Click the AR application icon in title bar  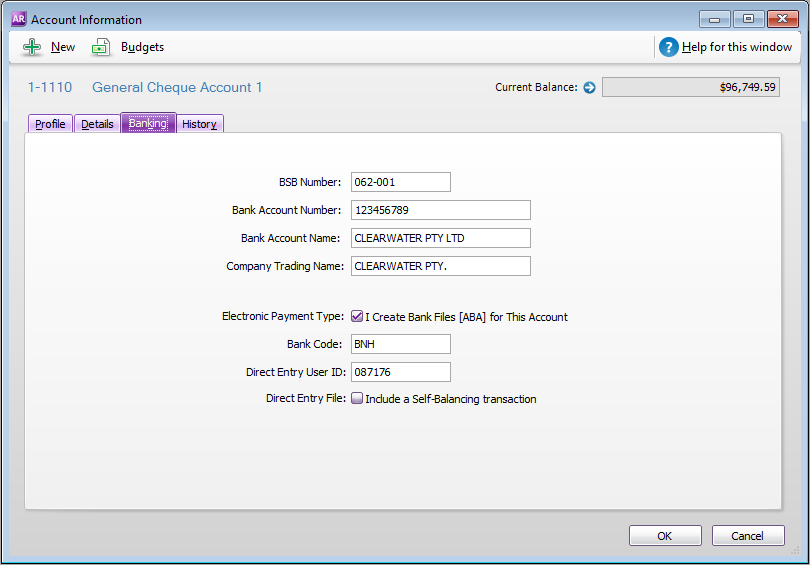tap(18, 19)
